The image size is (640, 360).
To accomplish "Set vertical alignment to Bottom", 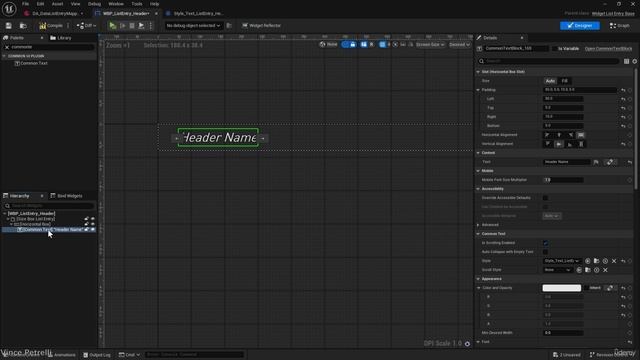I will [570, 144].
